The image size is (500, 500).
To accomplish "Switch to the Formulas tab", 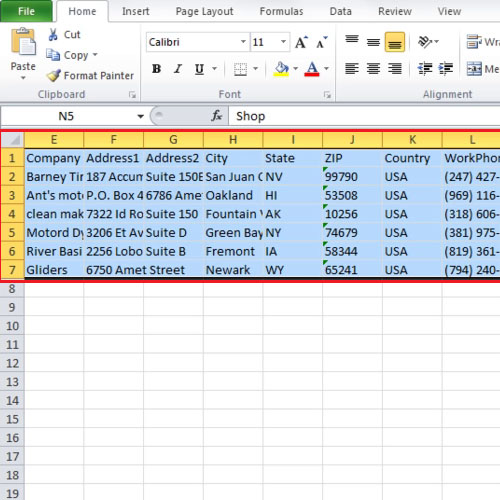I will (x=281, y=11).
